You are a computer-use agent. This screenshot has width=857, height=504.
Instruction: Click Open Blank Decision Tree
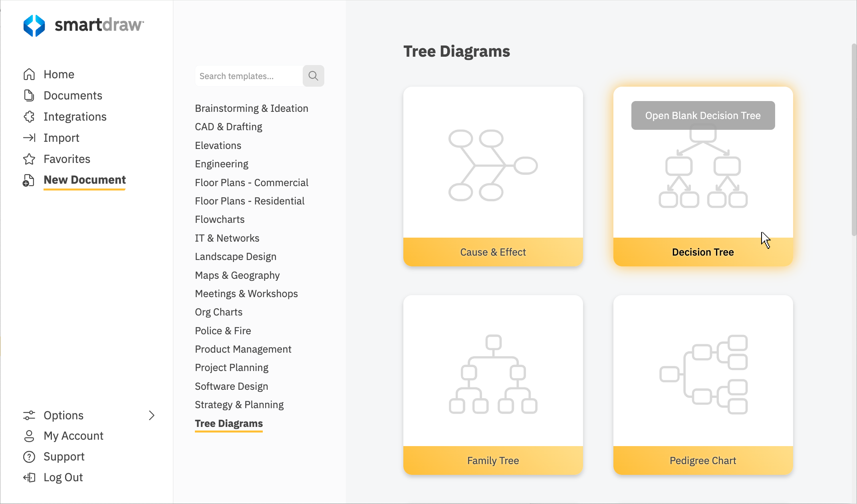pyautogui.click(x=703, y=115)
